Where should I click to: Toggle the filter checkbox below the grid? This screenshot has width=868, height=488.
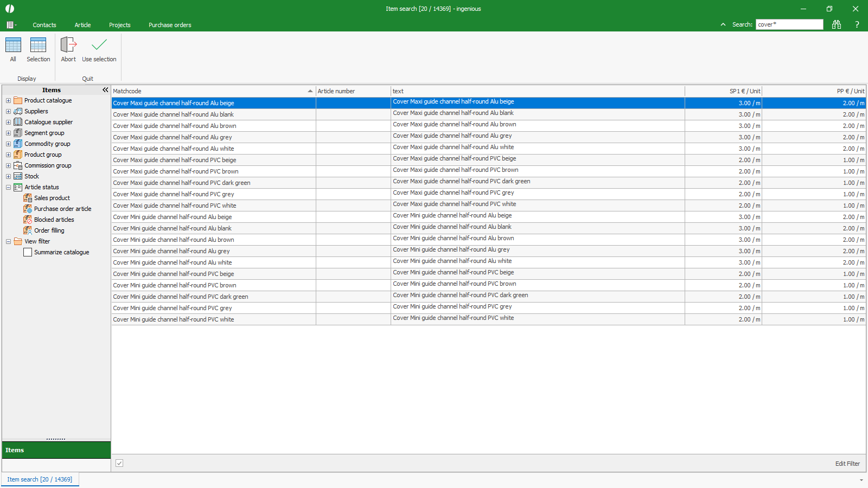point(119,463)
